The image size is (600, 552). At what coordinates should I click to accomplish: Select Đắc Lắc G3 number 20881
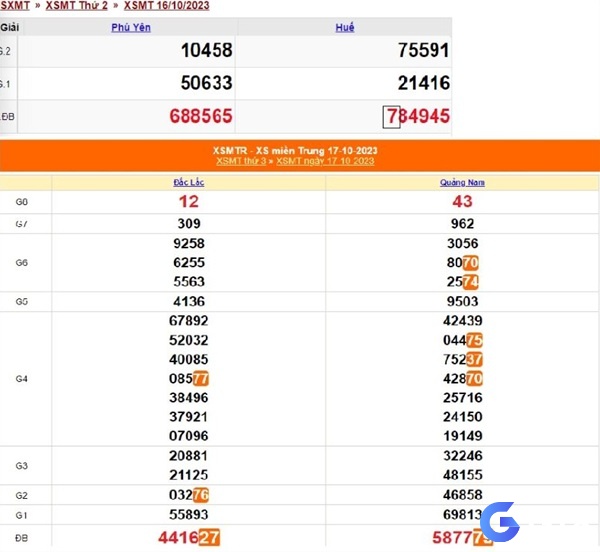point(189,456)
